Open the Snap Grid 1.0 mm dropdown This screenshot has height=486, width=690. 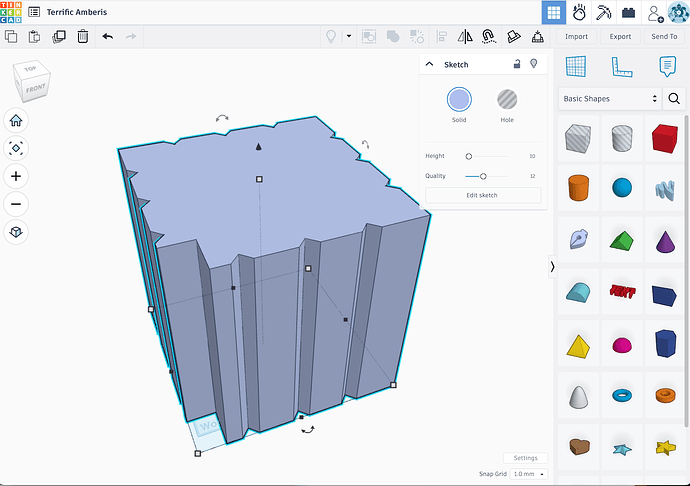click(528, 473)
